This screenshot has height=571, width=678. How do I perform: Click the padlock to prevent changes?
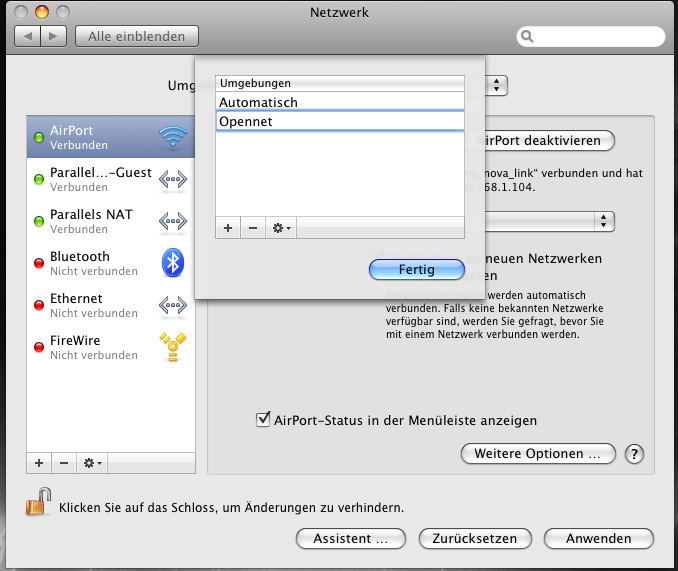pos(38,502)
